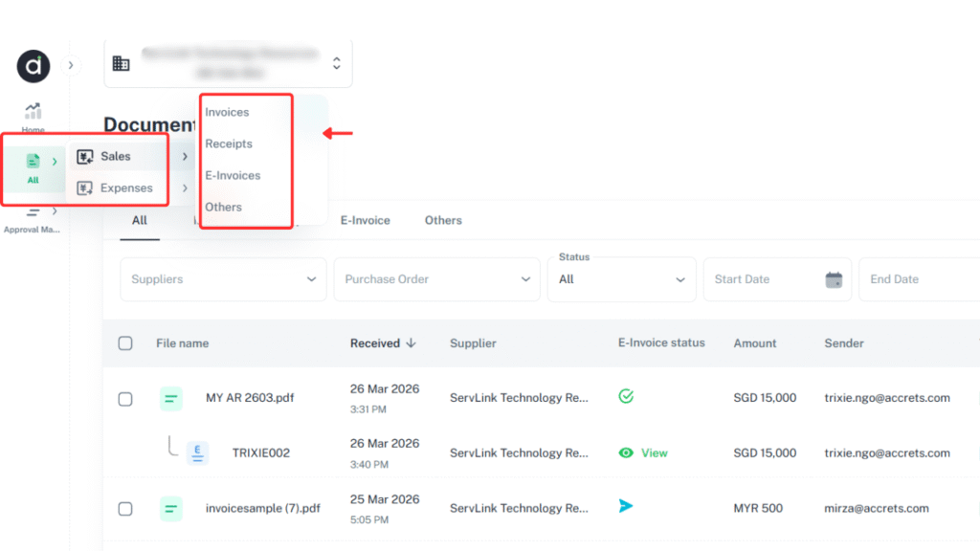Toggle the select-all checkbox in table header

click(x=125, y=343)
